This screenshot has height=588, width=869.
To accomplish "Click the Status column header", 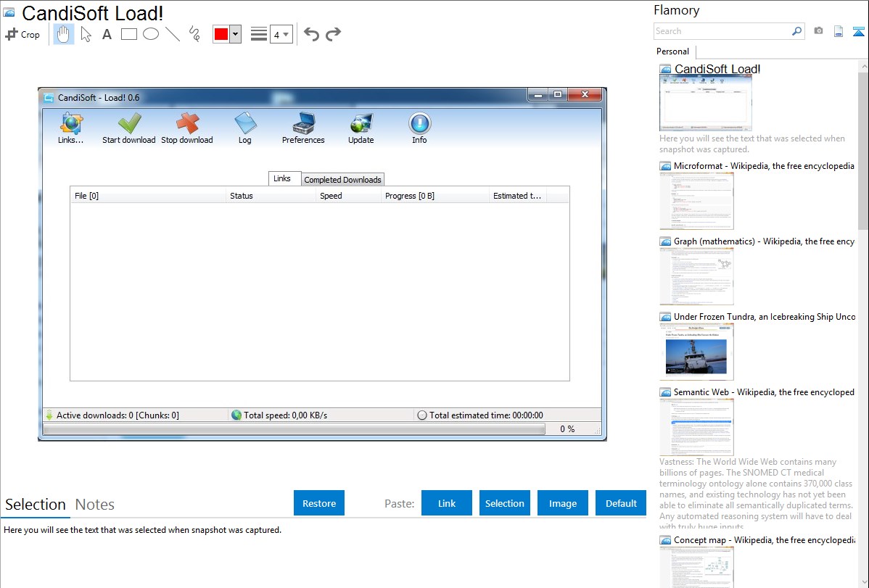I will [x=271, y=196].
